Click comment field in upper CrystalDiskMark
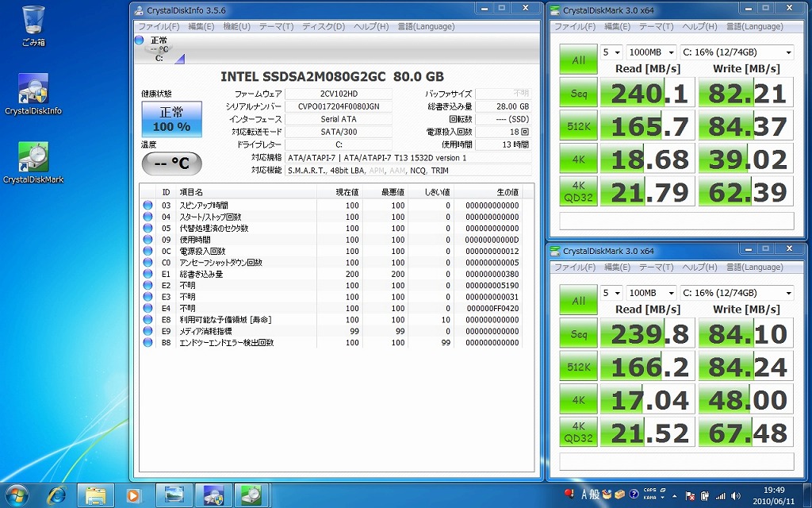The image size is (812, 508). pos(676,221)
